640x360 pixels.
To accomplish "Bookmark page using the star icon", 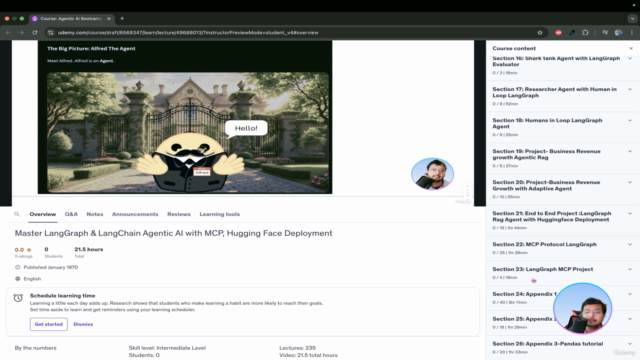I will pos(540,33).
